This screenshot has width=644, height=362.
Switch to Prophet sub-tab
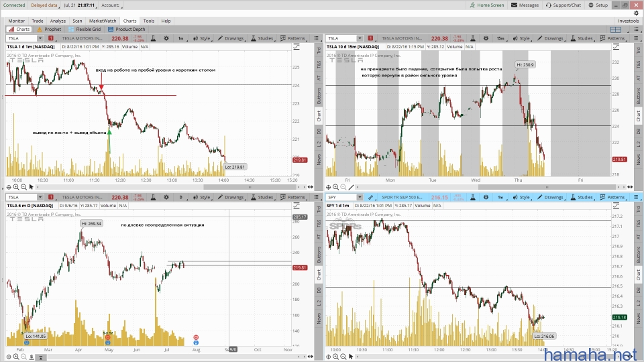point(49,29)
